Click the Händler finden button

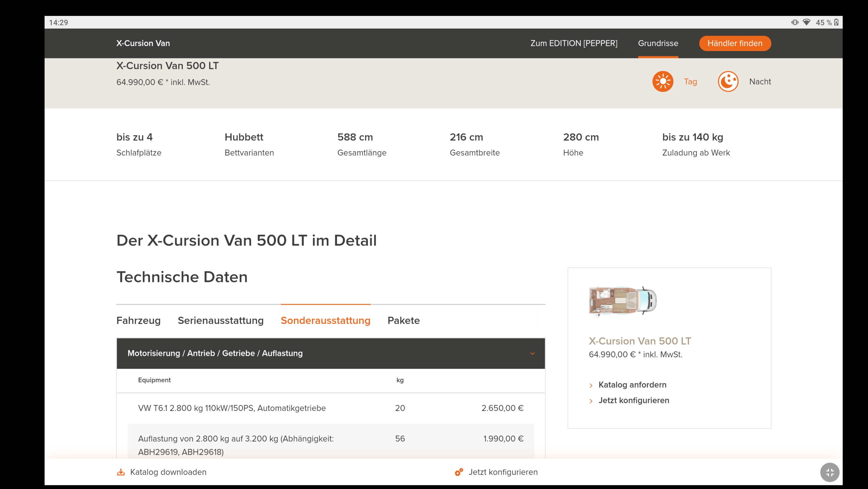[735, 43]
